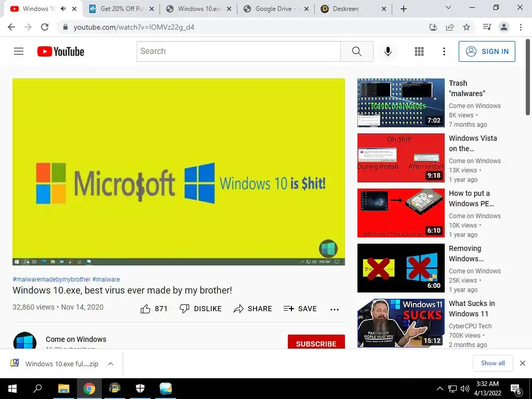Screen dimensions: 532x399
Task: Switch to the Get 20% Off tab
Action: click(121, 9)
